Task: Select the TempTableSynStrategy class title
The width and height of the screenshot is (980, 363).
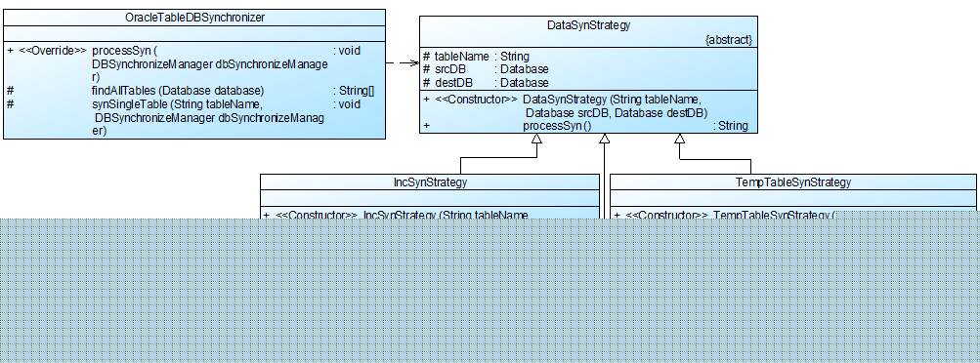Action: tap(793, 182)
